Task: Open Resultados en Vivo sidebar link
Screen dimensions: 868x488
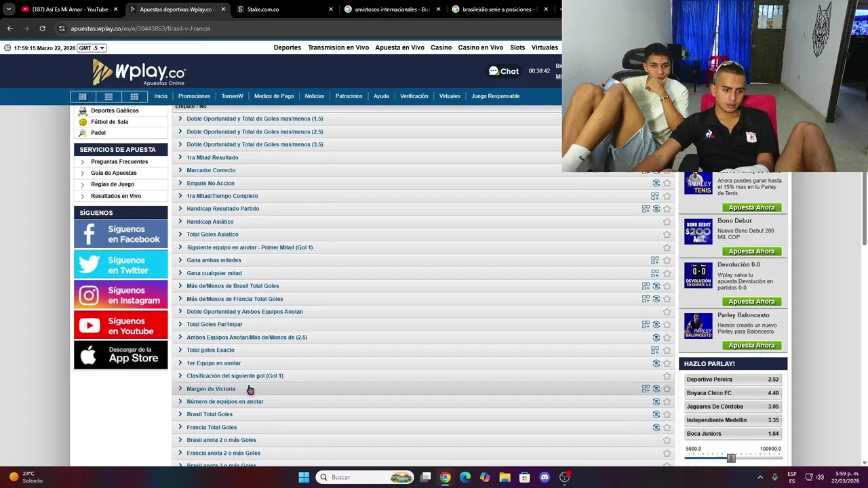Action: (116, 196)
